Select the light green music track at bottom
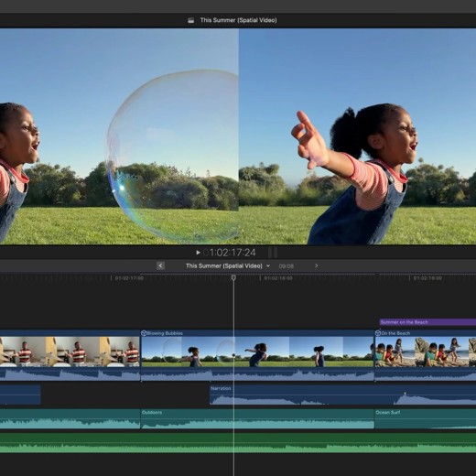The width and height of the screenshot is (476, 476). tap(238, 443)
